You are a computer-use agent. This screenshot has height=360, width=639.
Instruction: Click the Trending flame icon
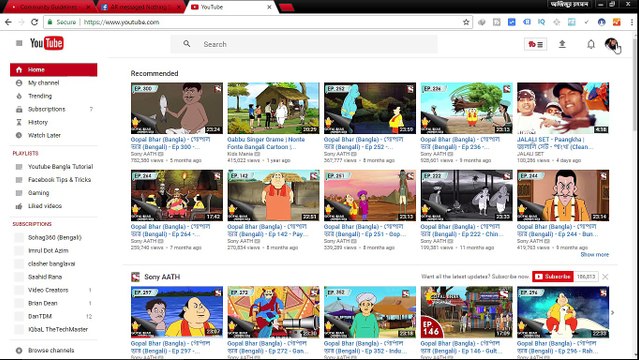coord(19,96)
